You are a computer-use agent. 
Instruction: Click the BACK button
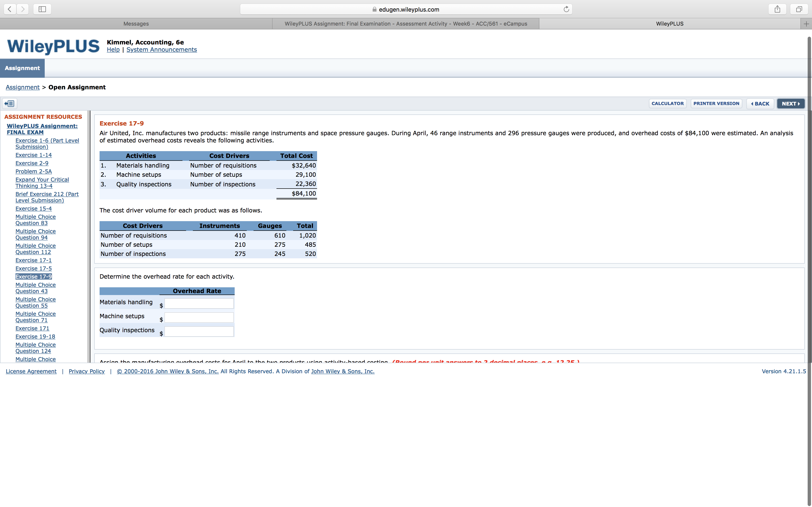tap(760, 104)
